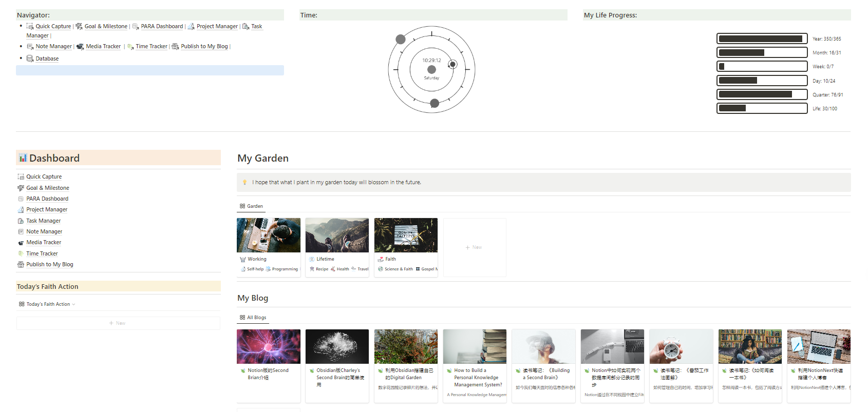Add New item under Today's Faith Action
This screenshot has width=868, height=412.
118,323
